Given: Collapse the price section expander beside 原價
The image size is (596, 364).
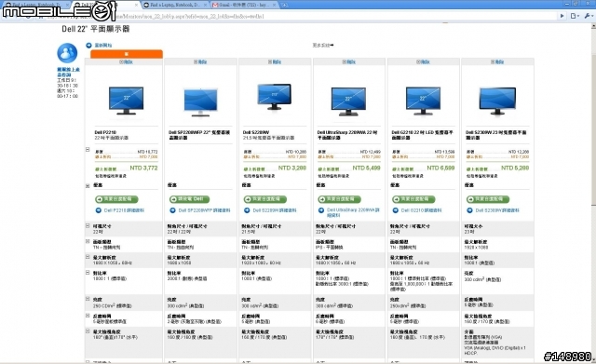Looking at the screenshot, I should (x=88, y=150).
